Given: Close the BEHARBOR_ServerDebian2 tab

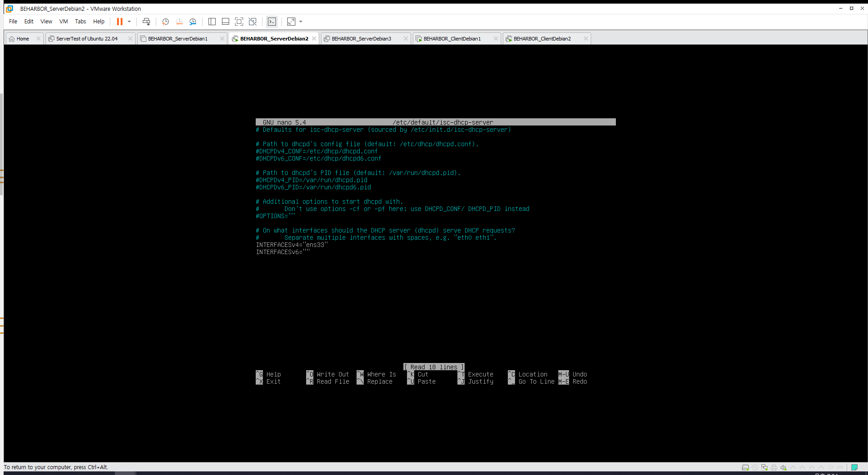Looking at the screenshot, I should pos(314,39).
